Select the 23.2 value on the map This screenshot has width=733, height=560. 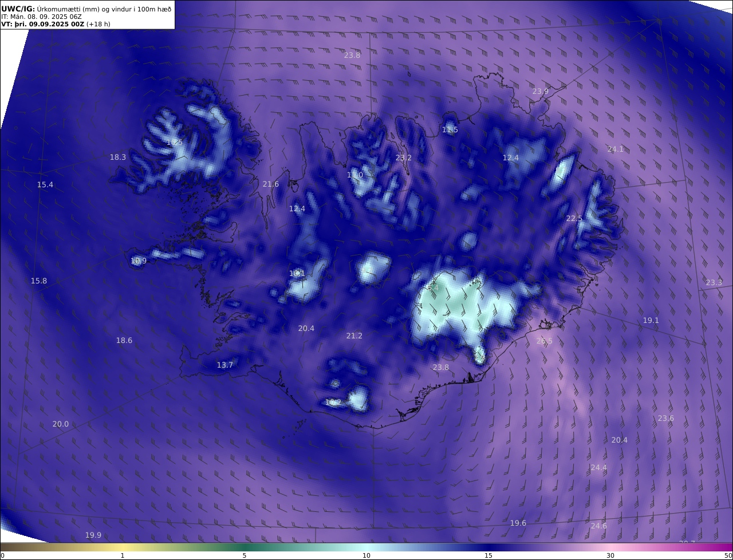pyautogui.click(x=404, y=158)
